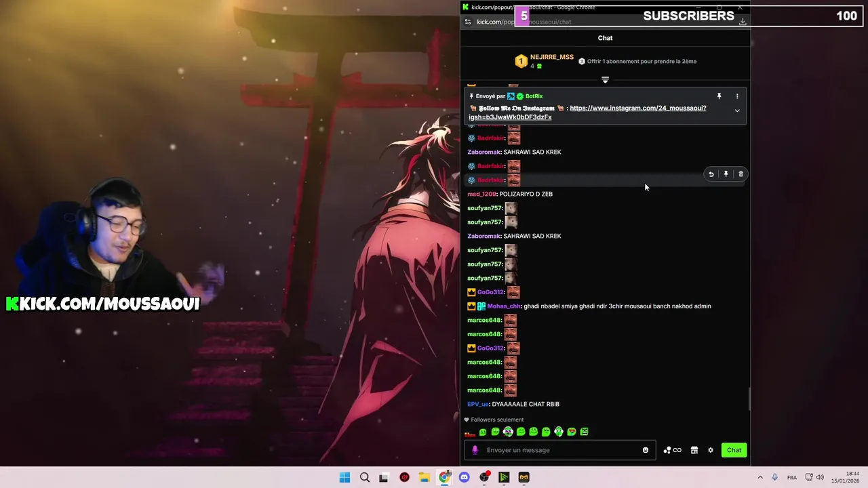
Task: Open Windows taskbar search
Action: (365, 477)
